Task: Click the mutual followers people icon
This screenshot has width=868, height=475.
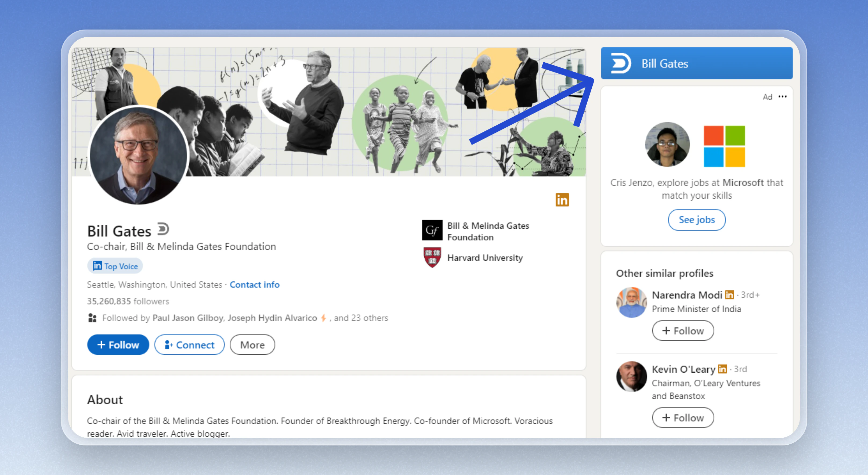Action: (92, 318)
